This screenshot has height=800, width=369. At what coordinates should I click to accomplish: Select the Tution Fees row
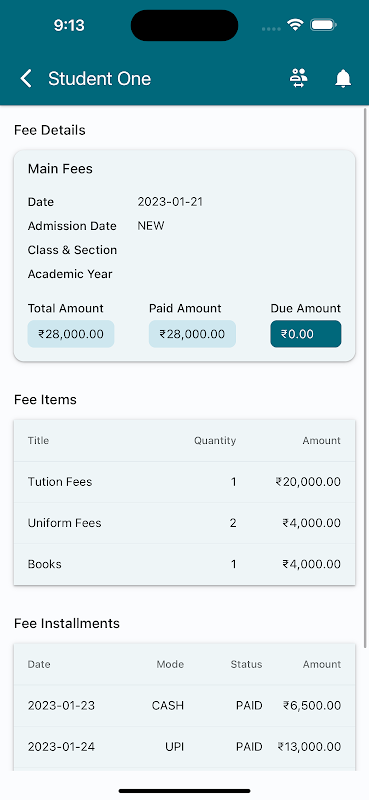click(184, 482)
